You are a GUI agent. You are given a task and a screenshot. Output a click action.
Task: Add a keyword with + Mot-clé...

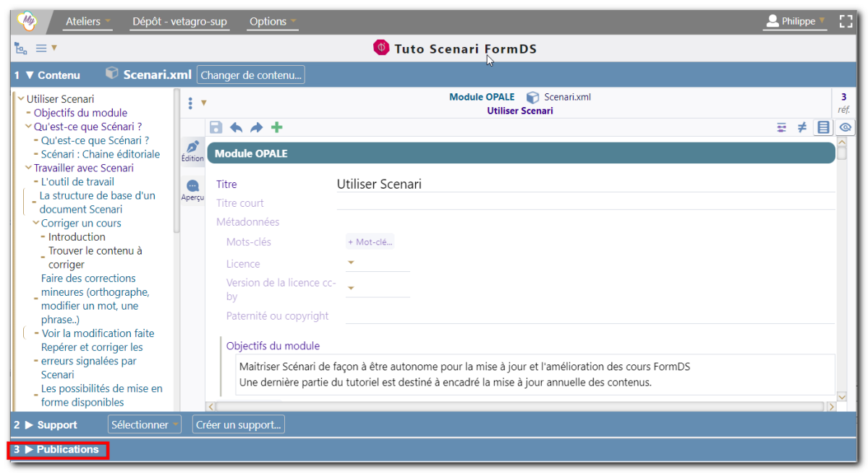pos(370,242)
